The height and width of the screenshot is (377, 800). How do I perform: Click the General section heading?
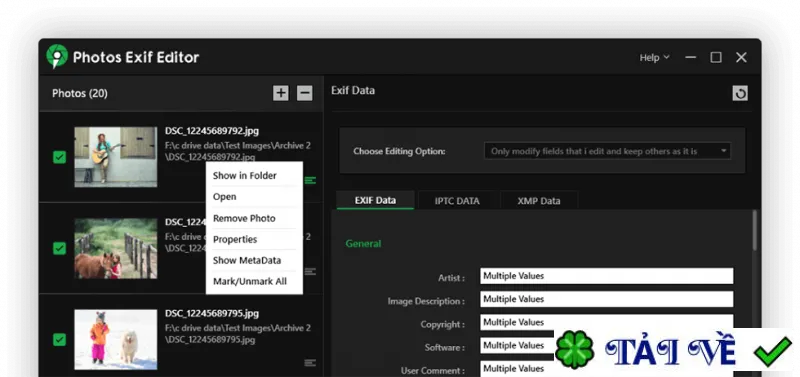pyautogui.click(x=363, y=244)
